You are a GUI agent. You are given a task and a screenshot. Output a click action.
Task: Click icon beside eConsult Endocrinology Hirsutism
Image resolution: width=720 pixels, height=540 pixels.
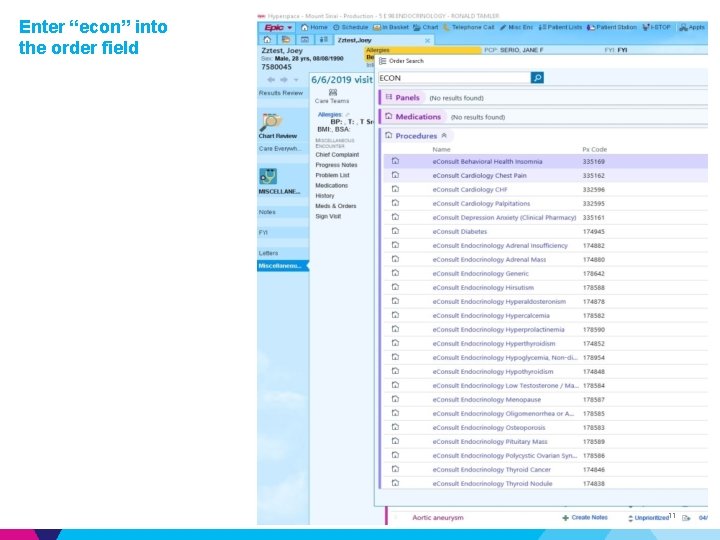395,287
